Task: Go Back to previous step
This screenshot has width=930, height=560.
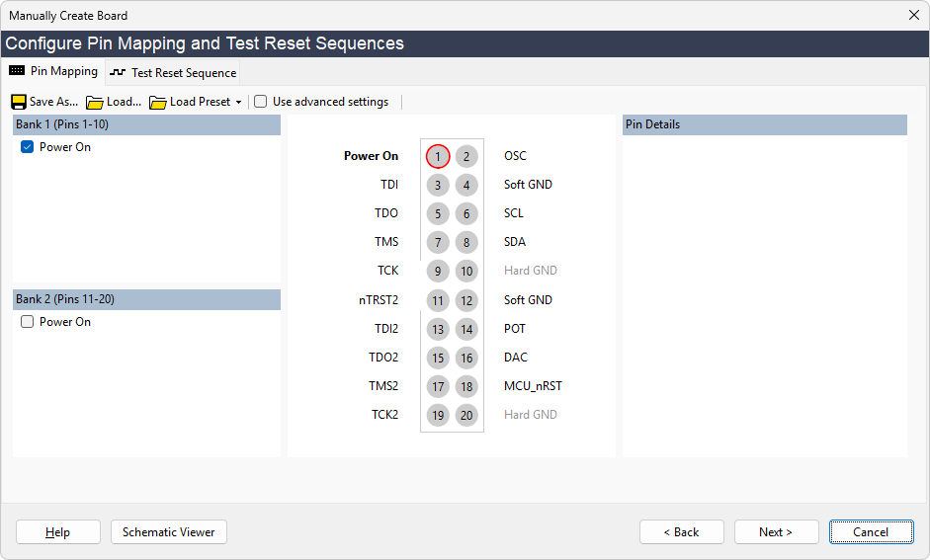Action: click(681, 532)
